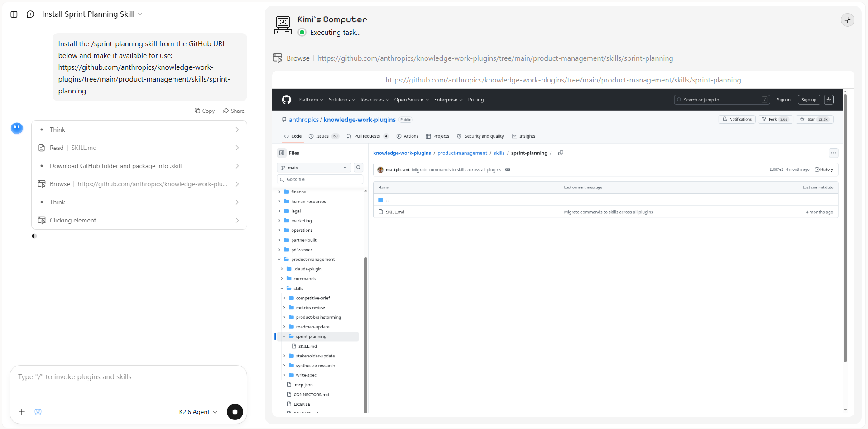Open the skills emoji icon in chat input
This screenshot has width=868, height=429.
pos(38,412)
